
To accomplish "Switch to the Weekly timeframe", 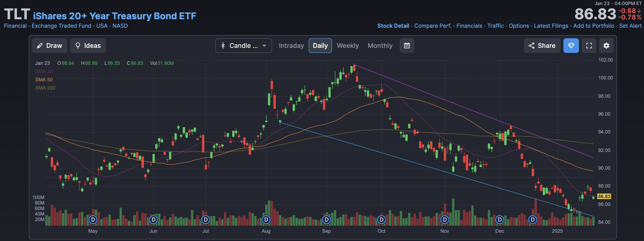I will 347,46.
